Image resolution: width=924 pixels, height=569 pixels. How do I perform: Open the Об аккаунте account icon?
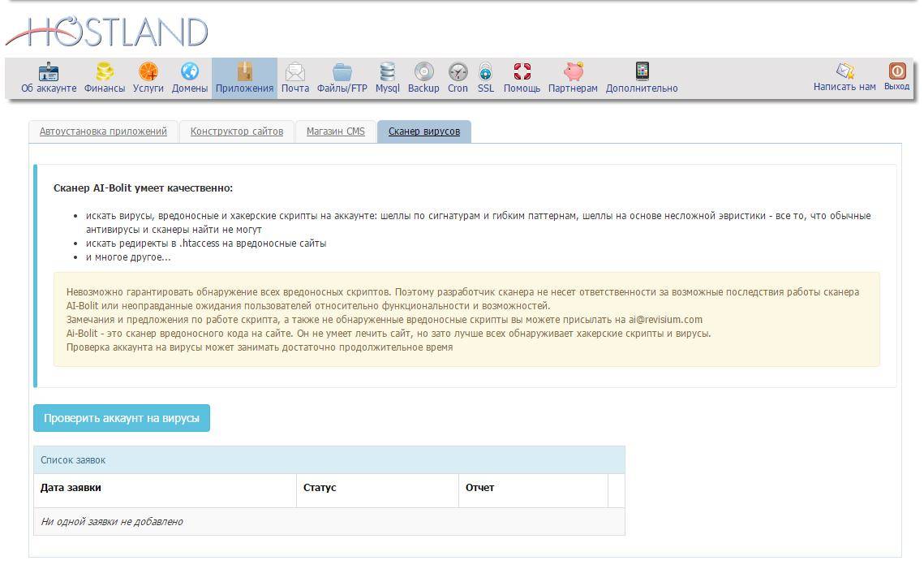(x=49, y=72)
